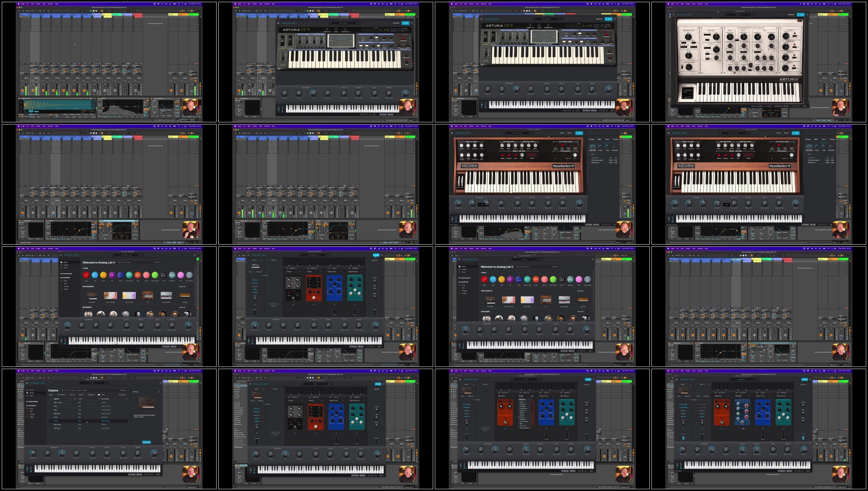
Task: Toggle the Effect A power icon beside the open FX Type menu
Action: point(499,393)
